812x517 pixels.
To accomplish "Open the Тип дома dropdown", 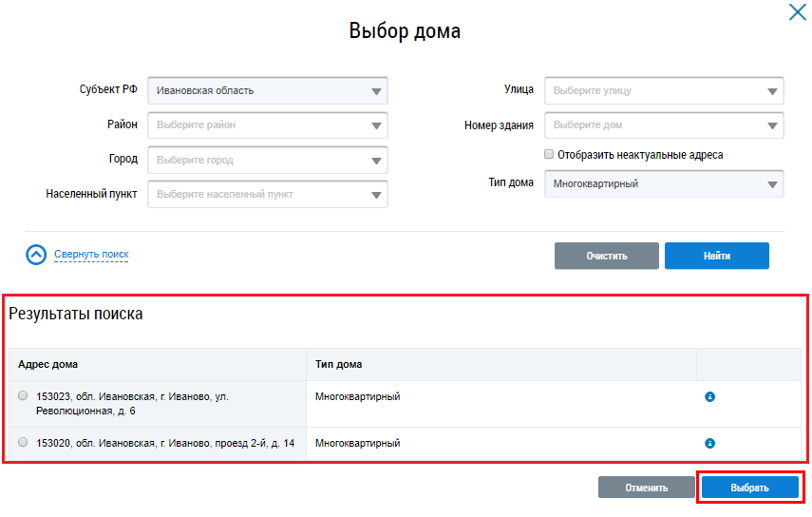I will point(664,183).
